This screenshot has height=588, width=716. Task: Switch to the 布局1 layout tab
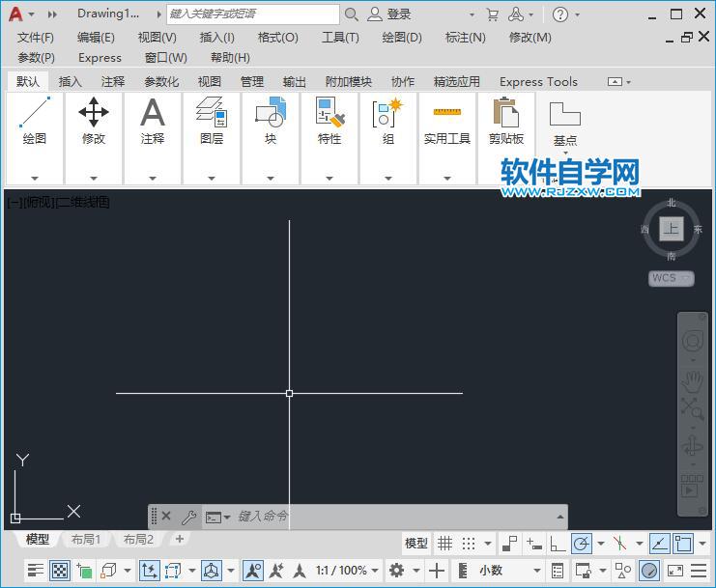tap(86, 539)
